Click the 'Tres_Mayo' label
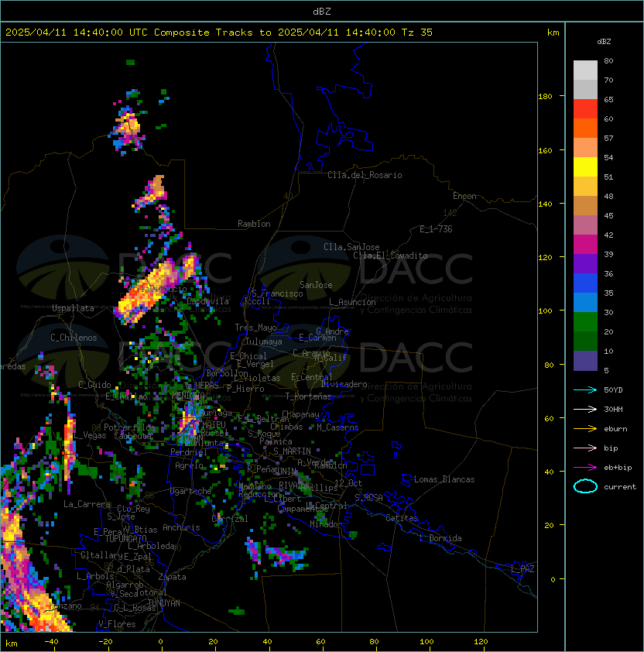The height and width of the screenshot is (652, 644). pyautogui.click(x=255, y=328)
